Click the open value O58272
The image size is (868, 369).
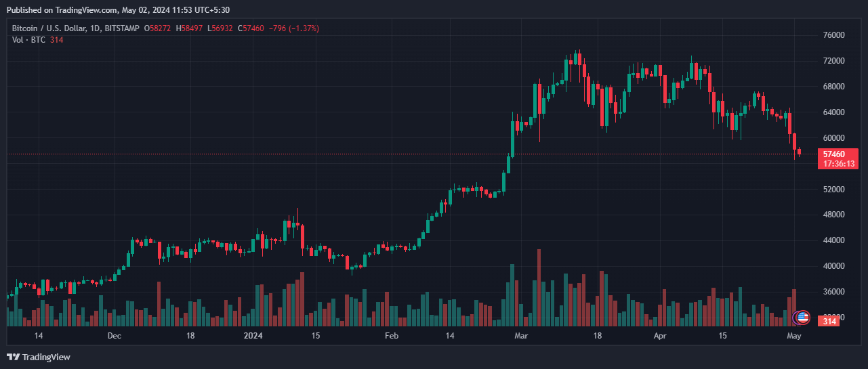158,28
